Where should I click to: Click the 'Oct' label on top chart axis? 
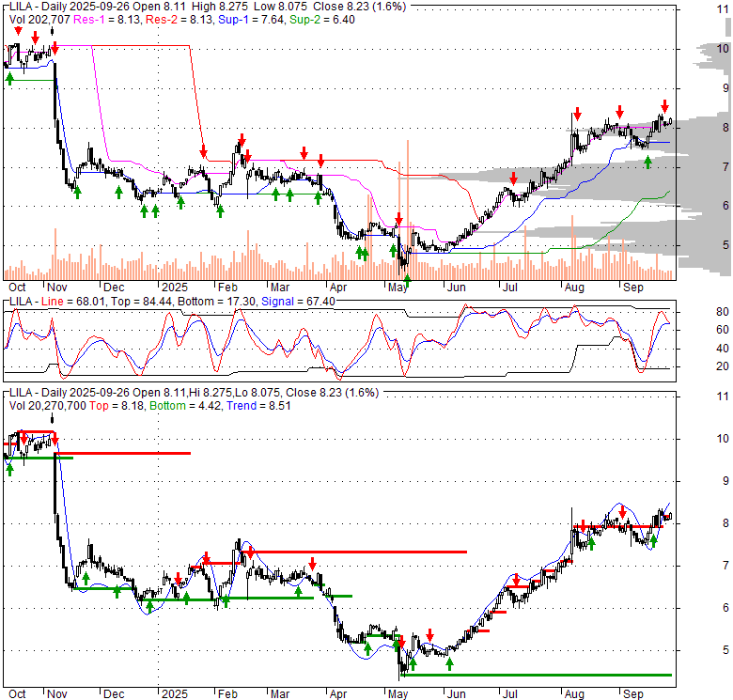[x=17, y=288]
